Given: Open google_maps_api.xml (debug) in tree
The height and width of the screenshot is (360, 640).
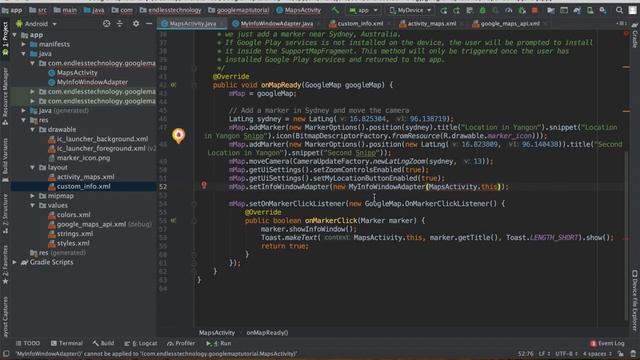Looking at the screenshot, I should coord(104,224).
